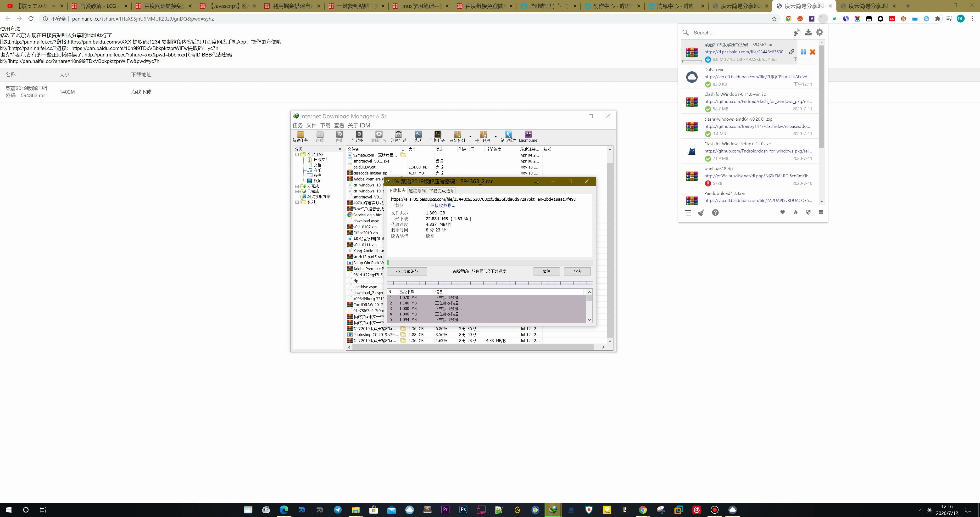Click the 隐藏细节 button

[x=407, y=271]
